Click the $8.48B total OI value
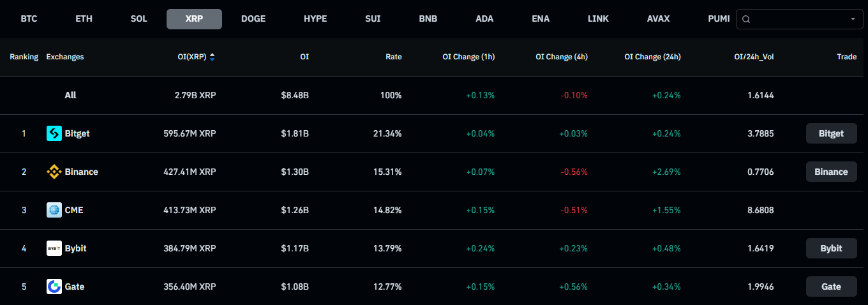The image size is (868, 305). point(295,95)
